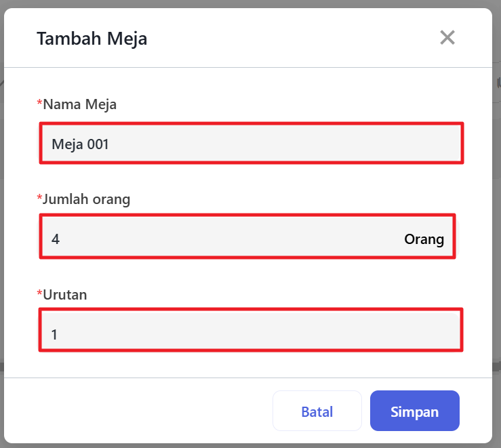Click the red asterisk beside Nama Meja
The height and width of the screenshot is (448, 501).
(x=39, y=104)
